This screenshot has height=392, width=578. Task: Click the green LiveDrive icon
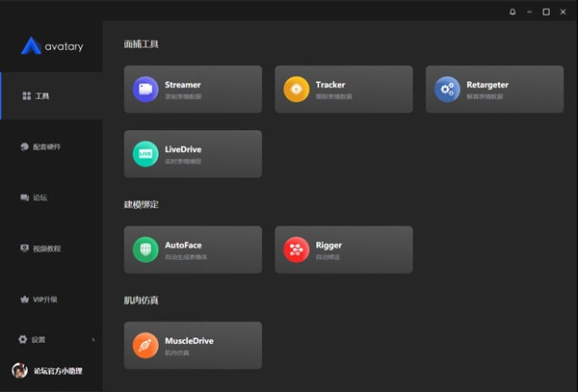[145, 154]
